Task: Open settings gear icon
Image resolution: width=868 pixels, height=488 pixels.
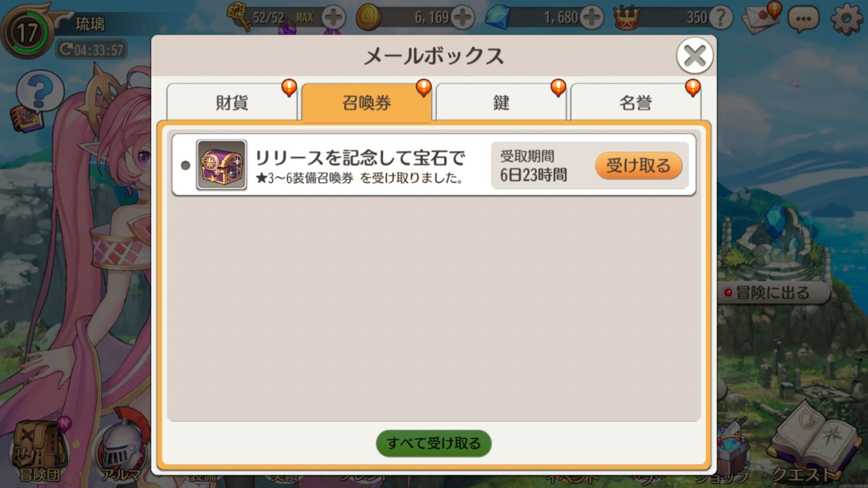Action: tap(846, 19)
